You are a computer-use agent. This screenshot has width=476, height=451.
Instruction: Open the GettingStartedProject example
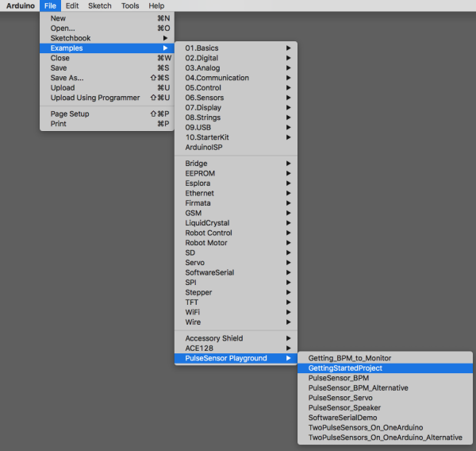[385, 368]
